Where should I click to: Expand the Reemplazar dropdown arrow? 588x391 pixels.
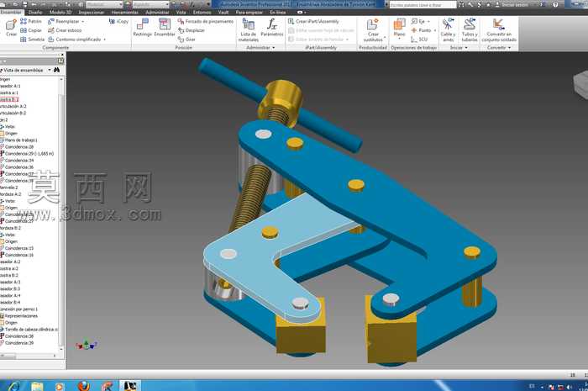[x=82, y=21]
